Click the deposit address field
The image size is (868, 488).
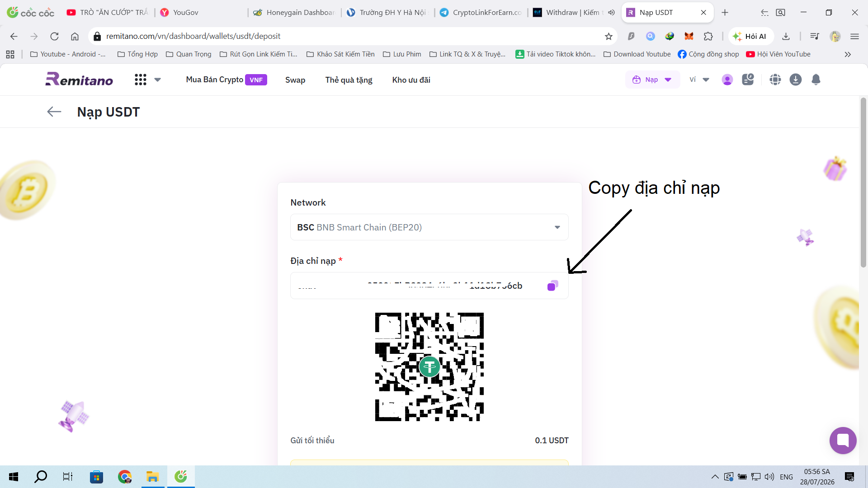coord(429,286)
